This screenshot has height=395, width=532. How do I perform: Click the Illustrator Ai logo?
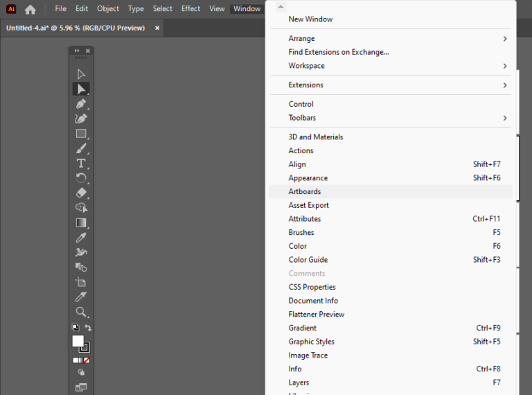coord(11,9)
